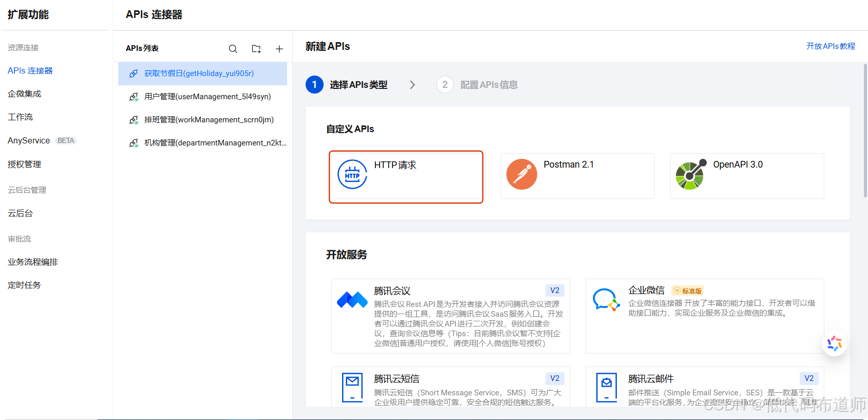Select the OpenAPI 3.0 card
This screenshot has width=868, height=420.
point(747,176)
